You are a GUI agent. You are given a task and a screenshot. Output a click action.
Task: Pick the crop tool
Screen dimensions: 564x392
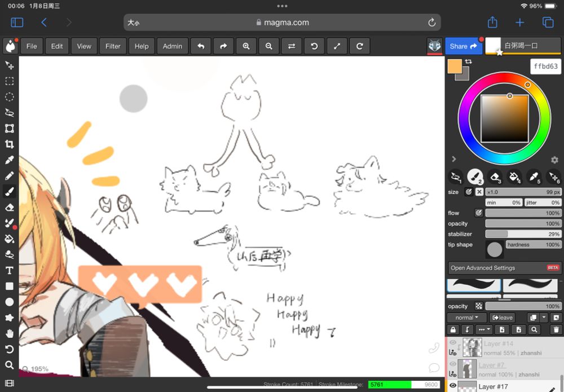coord(9,144)
